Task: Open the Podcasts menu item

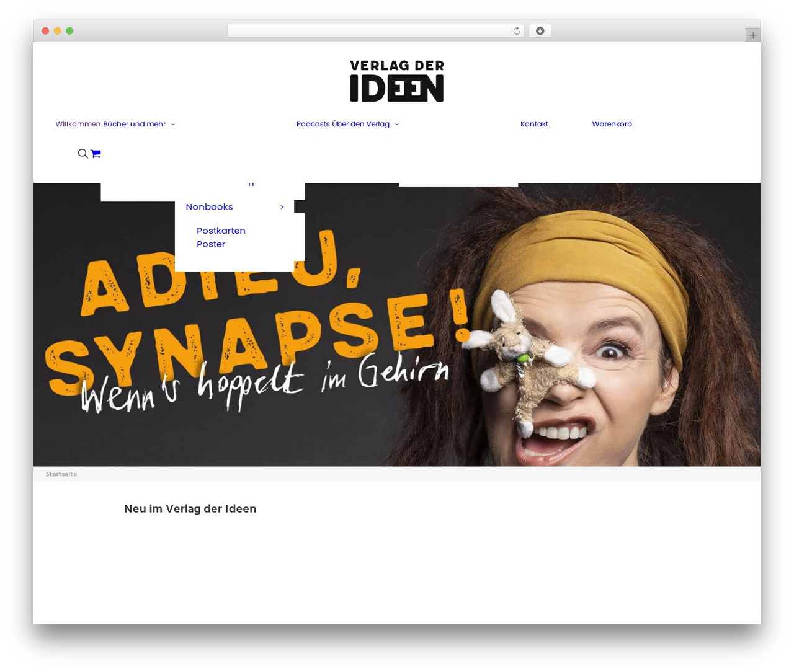Action: pyautogui.click(x=313, y=124)
